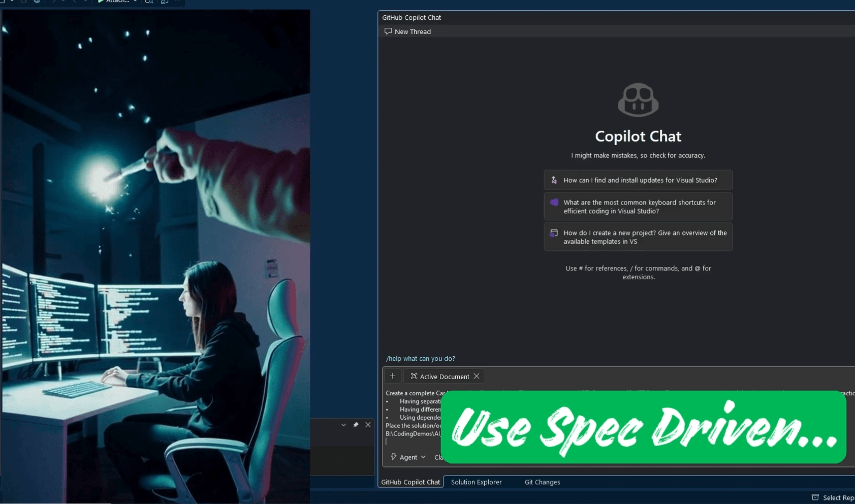Image resolution: width=855 pixels, height=504 pixels.
Task: Switch to the Solution Explorer tab
Action: click(476, 482)
